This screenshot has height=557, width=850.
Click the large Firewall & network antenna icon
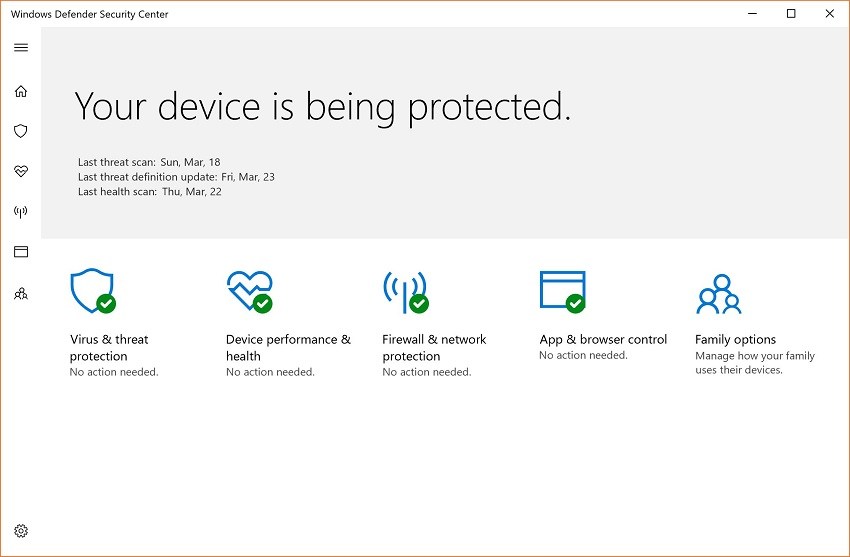pos(405,291)
